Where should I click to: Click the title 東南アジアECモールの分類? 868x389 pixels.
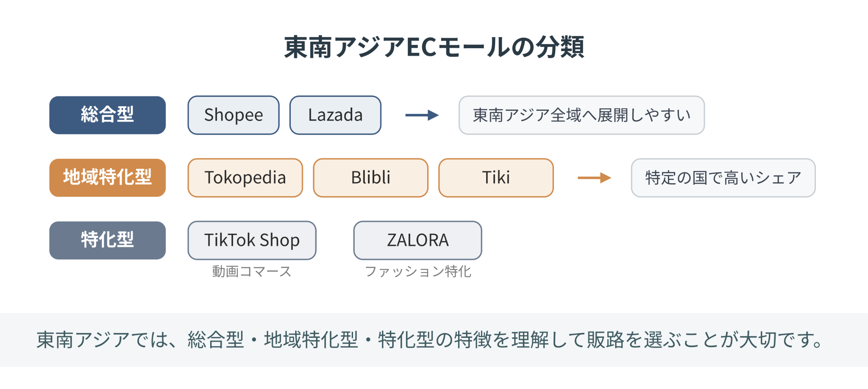click(434, 47)
